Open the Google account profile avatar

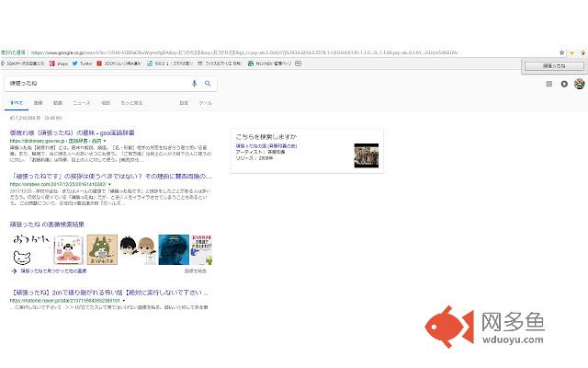pos(579,84)
